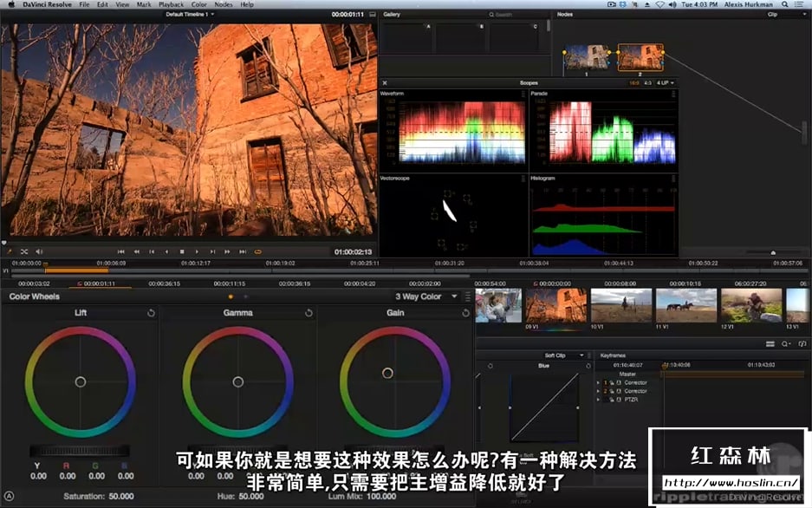Click the fast forward transport button

point(227,251)
